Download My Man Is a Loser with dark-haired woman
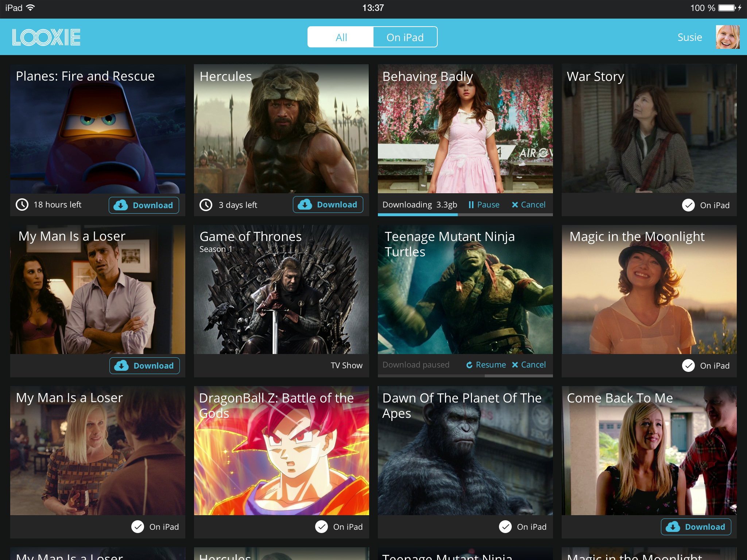 (144, 366)
